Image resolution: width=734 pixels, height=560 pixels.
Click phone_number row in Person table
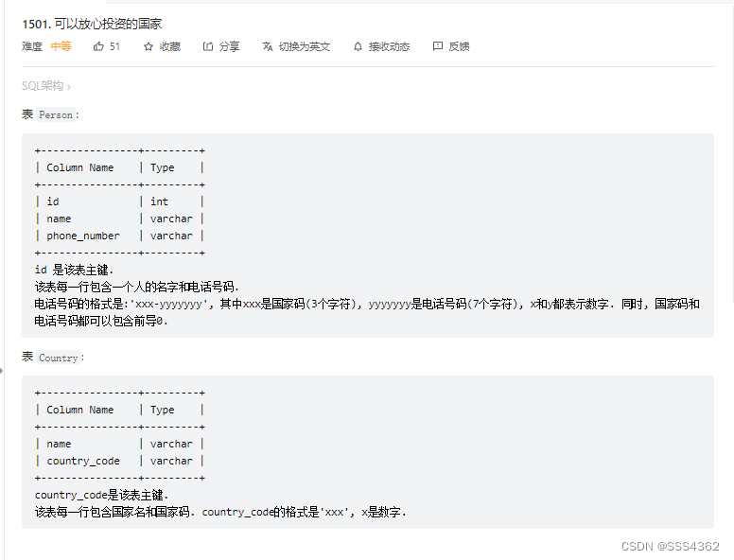point(120,236)
